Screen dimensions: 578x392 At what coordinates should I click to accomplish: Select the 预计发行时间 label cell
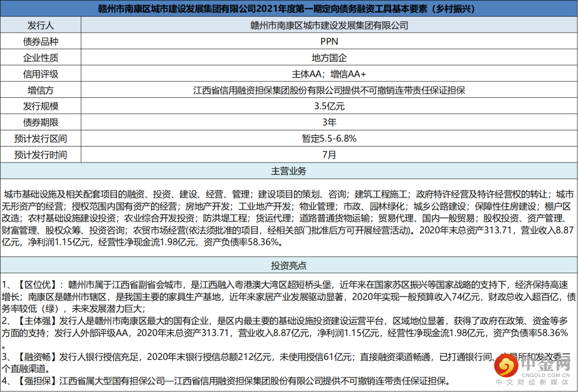[x=41, y=155]
